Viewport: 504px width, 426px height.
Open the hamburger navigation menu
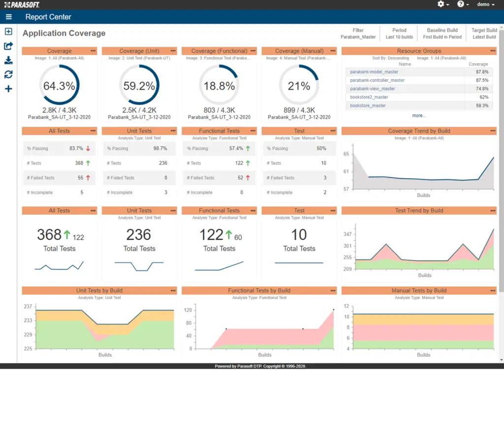tap(9, 17)
